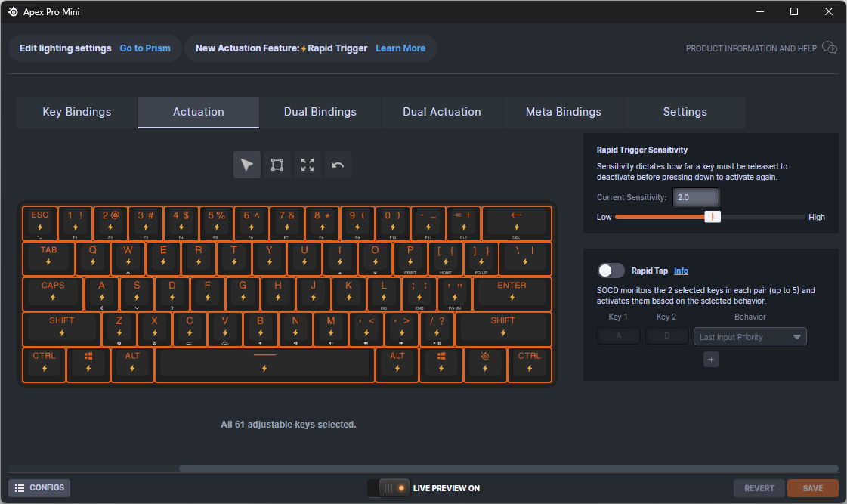Switch to the Actuation tab
This screenshot has width=847, height=504.
tap(199, 112)
